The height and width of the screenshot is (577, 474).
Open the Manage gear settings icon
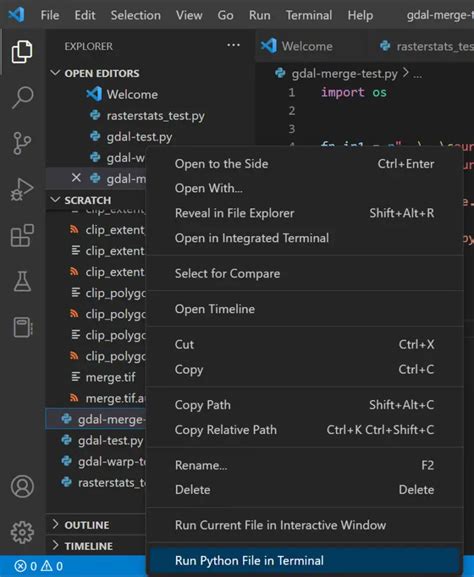coord(22,532)
